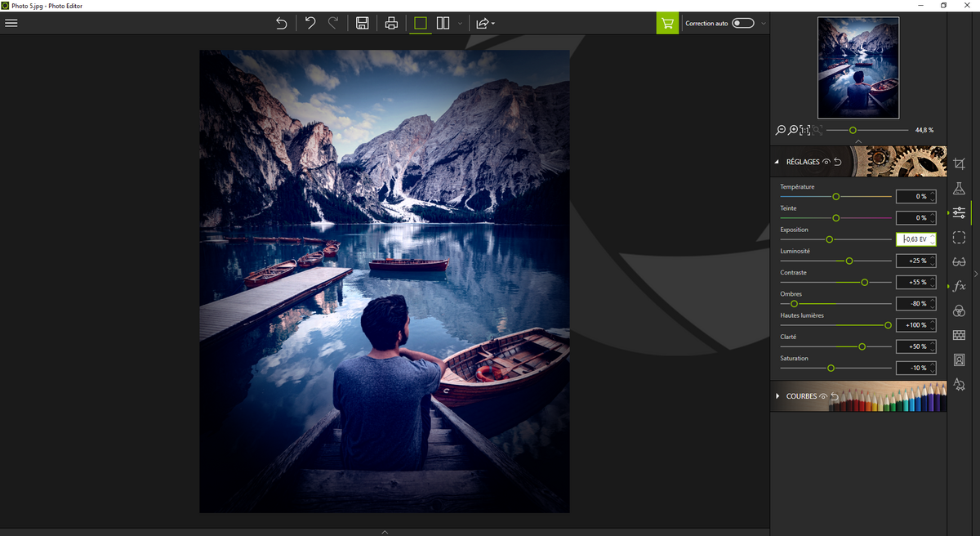Collapse the Réglages section

tap(777, 162)
